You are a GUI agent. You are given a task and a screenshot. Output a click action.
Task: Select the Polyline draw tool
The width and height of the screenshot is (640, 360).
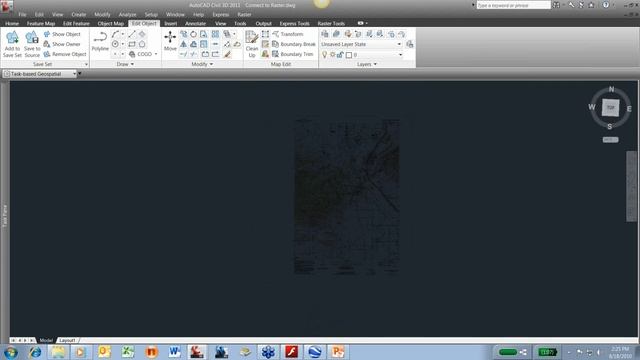(x=100, y=41)
